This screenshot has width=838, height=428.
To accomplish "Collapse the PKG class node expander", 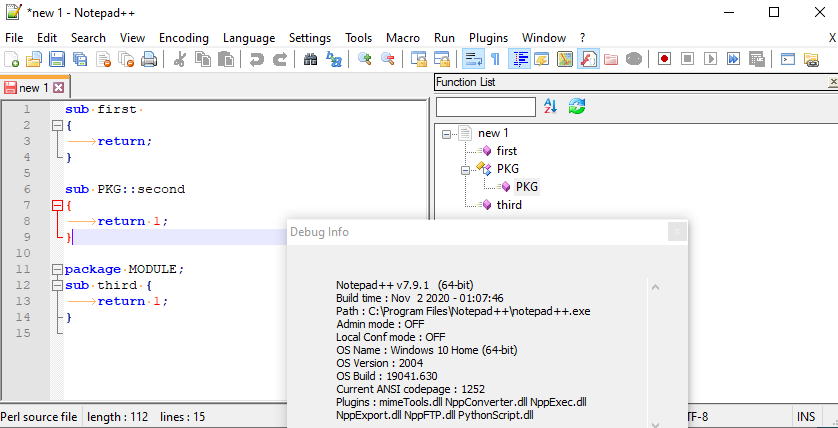I will 465,170.
